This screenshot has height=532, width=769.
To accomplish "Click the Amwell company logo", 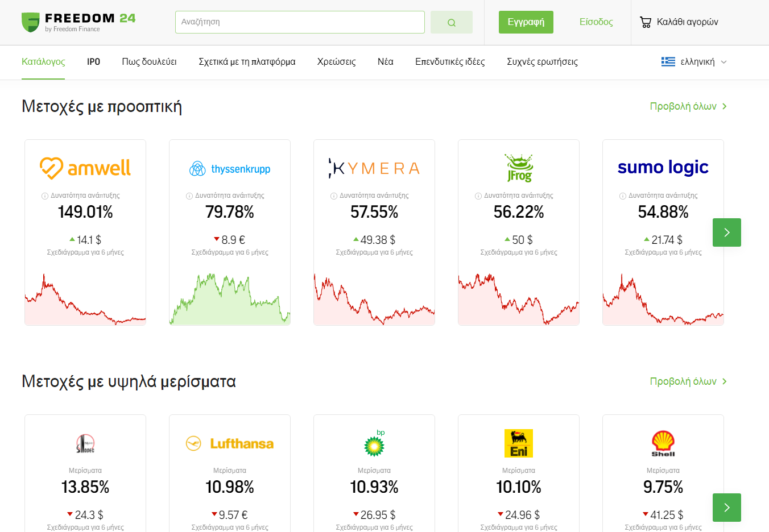I will (x=85, y=168).
